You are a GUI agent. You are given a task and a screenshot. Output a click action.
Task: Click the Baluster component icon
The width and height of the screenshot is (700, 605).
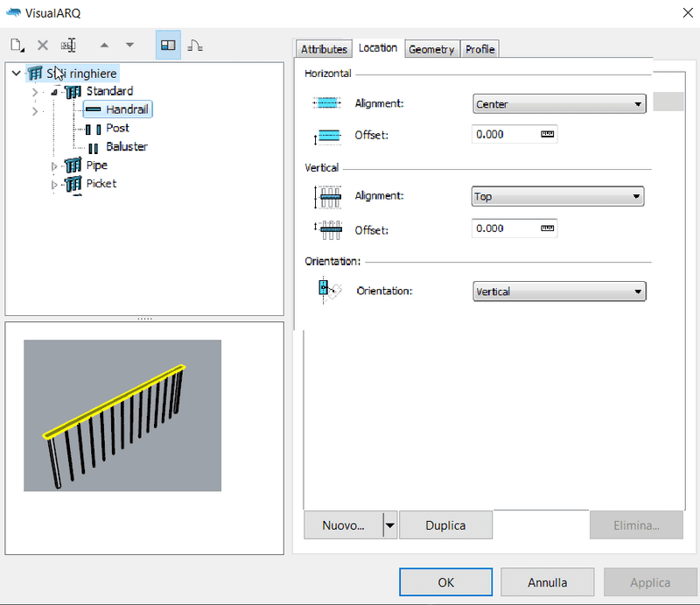click(x=94, y=148)
